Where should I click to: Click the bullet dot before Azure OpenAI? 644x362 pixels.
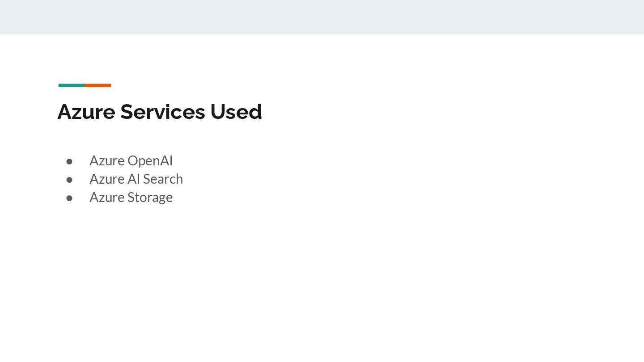click(x=69, y=161)
